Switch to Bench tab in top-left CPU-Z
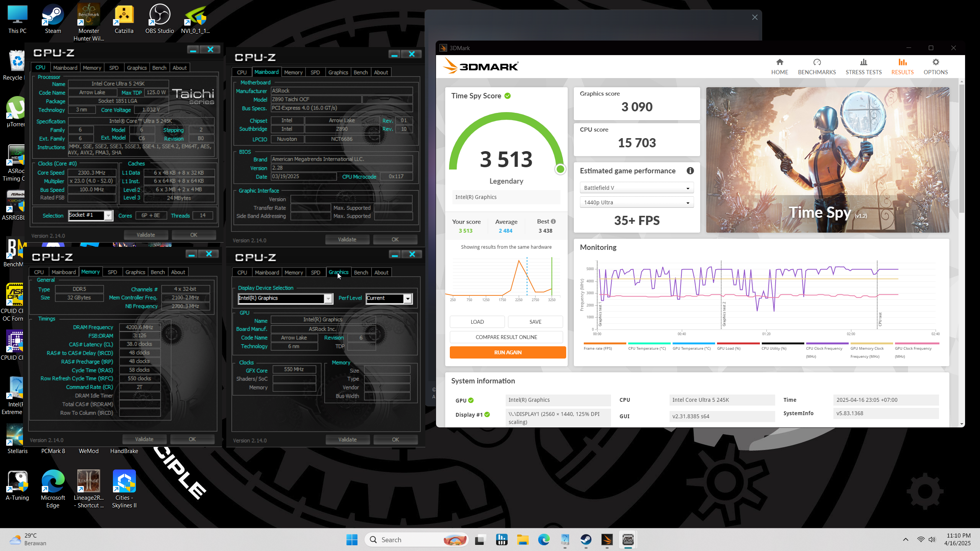This screenshot has height=551, width=980. click(x=159, y=68)
